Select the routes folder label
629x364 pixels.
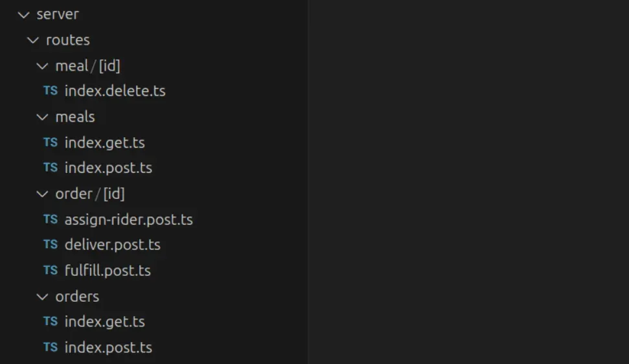(x=67, y=40)
